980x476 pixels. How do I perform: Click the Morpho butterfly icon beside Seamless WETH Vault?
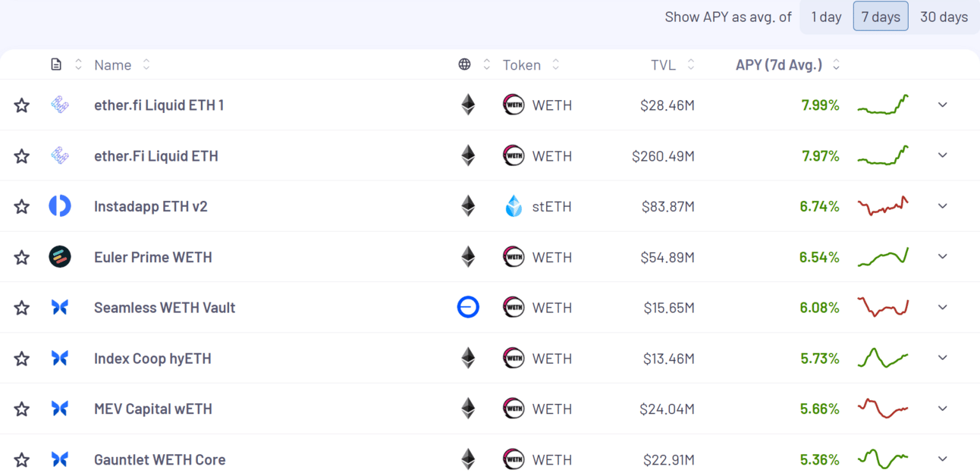[60, 308]
